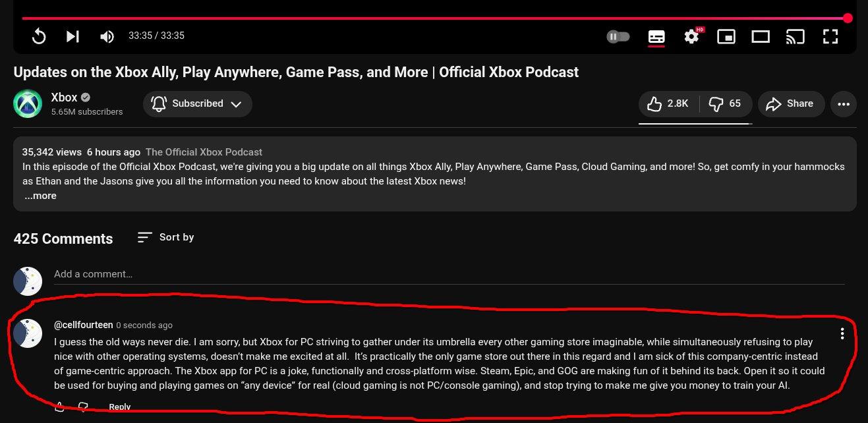The width and height of the screenshot is (868, 423).
Task: Mute the video volume
Action: 107,36
